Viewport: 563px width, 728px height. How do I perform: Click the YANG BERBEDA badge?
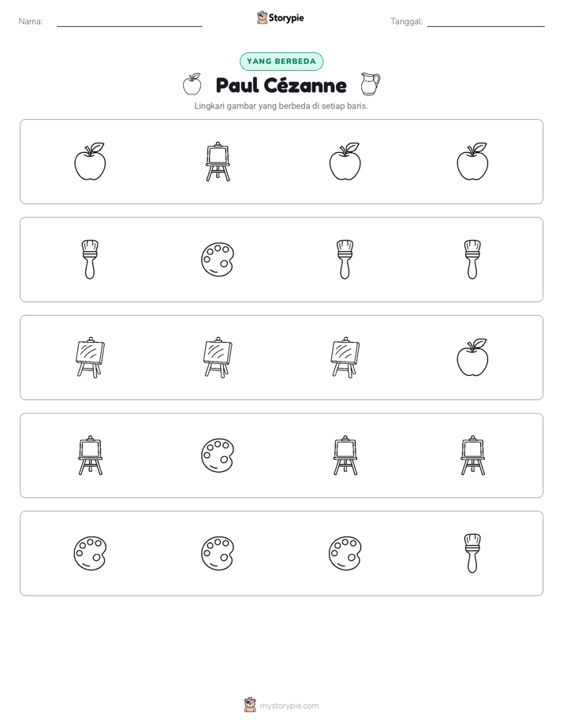281,61
